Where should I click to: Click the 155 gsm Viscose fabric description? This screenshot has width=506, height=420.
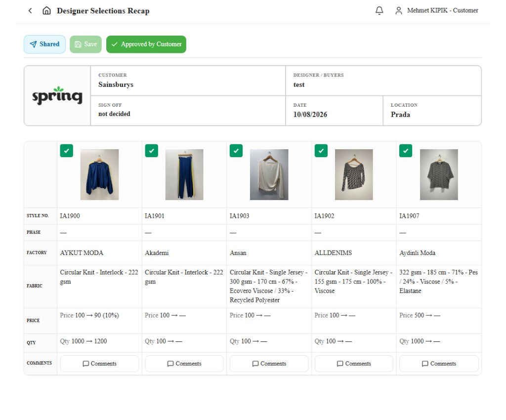(353, 281)
